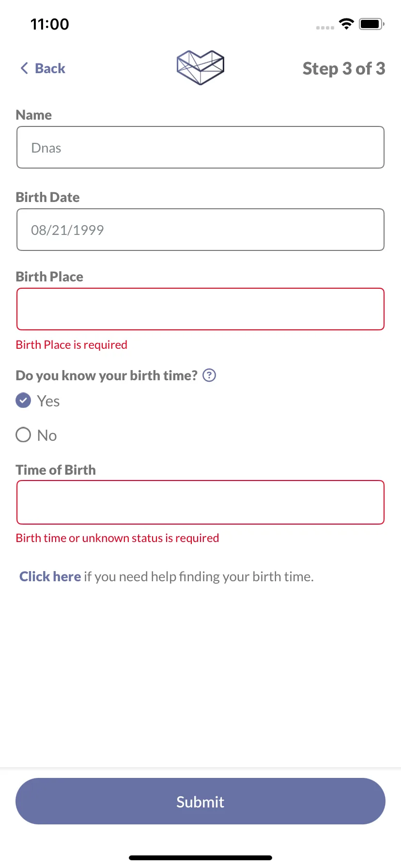
Task: Follow the "Click here" help link
Action: click(x=50, y=576)
